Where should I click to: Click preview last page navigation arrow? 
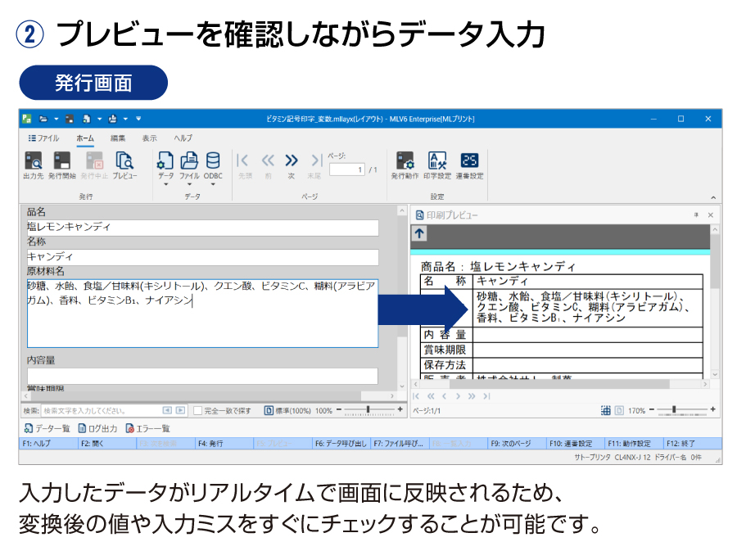click(x=486, y=396)
